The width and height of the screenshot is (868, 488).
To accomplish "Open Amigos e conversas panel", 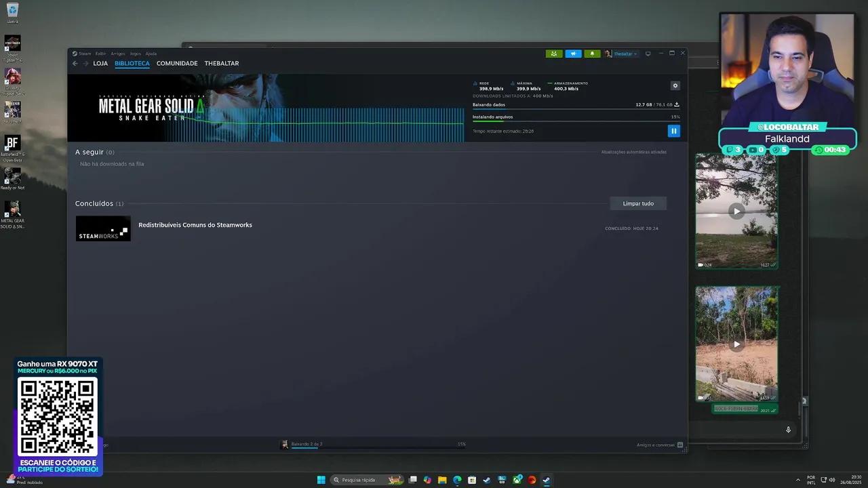I will pyautogui.click(x=660, y=445).
